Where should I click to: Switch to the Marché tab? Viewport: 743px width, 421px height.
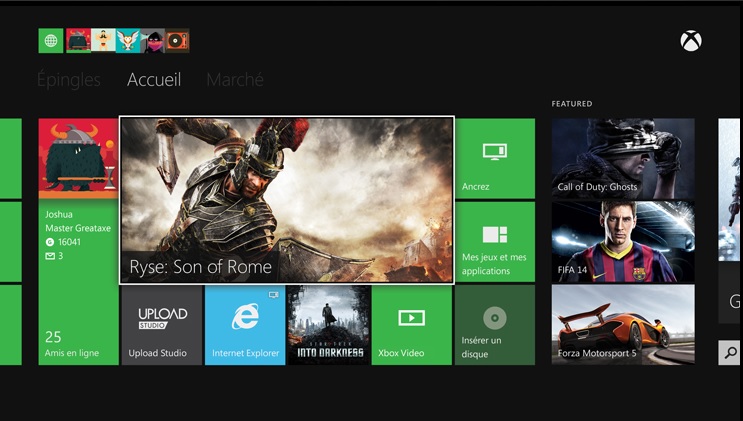(x=235, y=80)
